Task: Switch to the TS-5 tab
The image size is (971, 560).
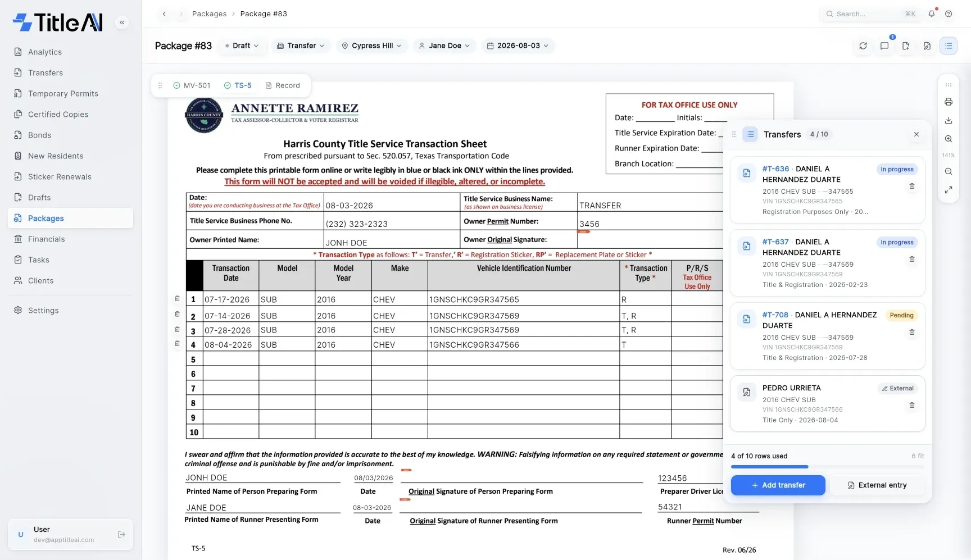Action: (238, 85)
